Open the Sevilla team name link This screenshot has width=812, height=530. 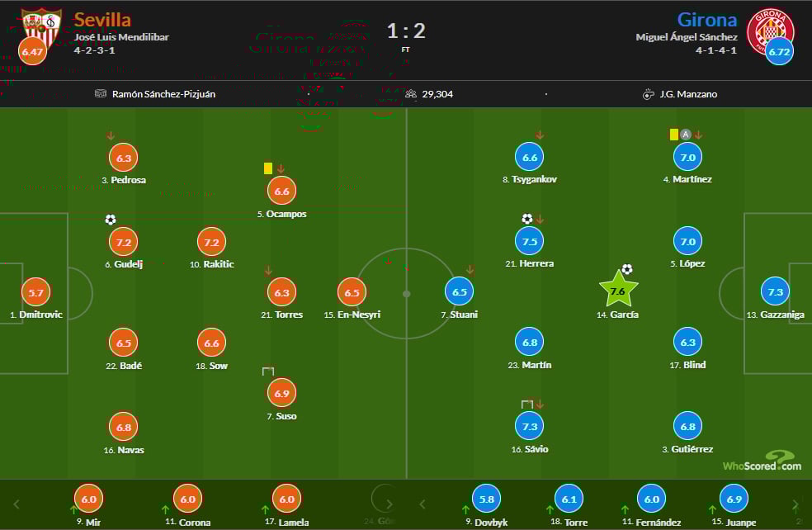click(x=102, y=19)
